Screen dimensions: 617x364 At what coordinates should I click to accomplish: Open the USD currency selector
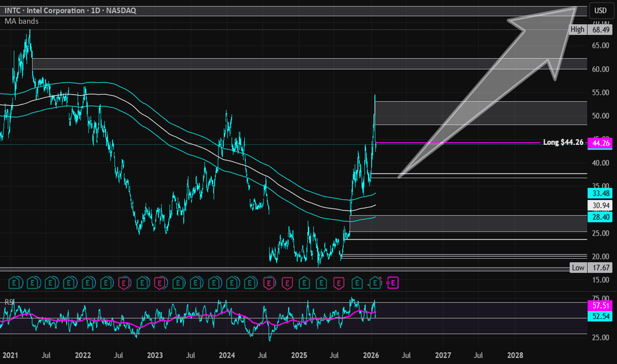(600, 11)
